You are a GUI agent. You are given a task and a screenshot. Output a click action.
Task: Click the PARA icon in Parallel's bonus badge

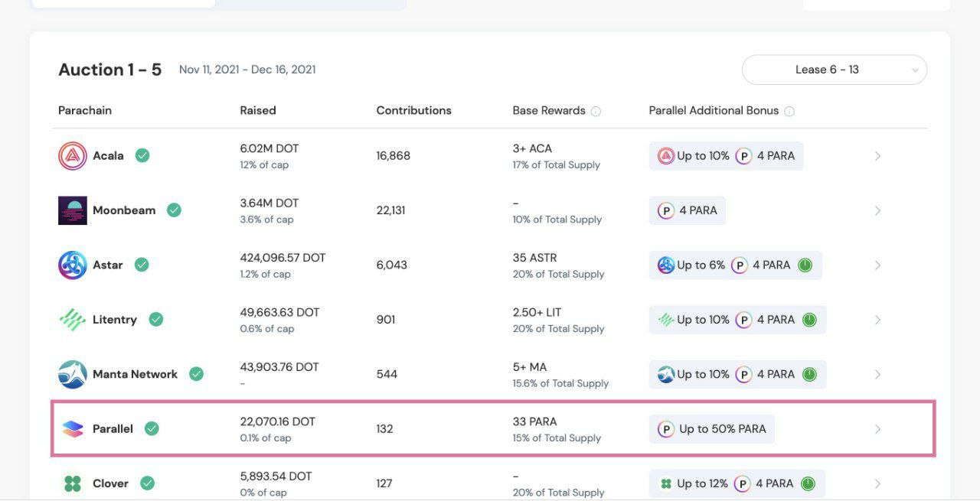pos(665,429)
